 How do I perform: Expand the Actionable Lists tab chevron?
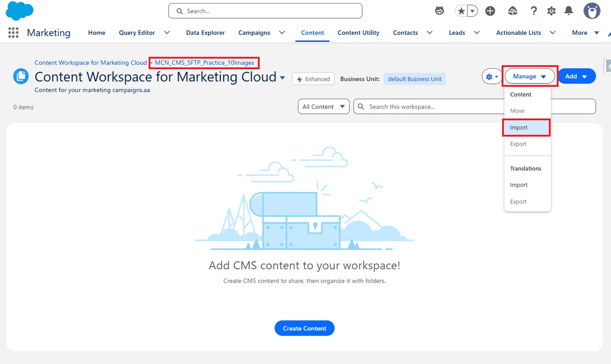tap(553, 33)
